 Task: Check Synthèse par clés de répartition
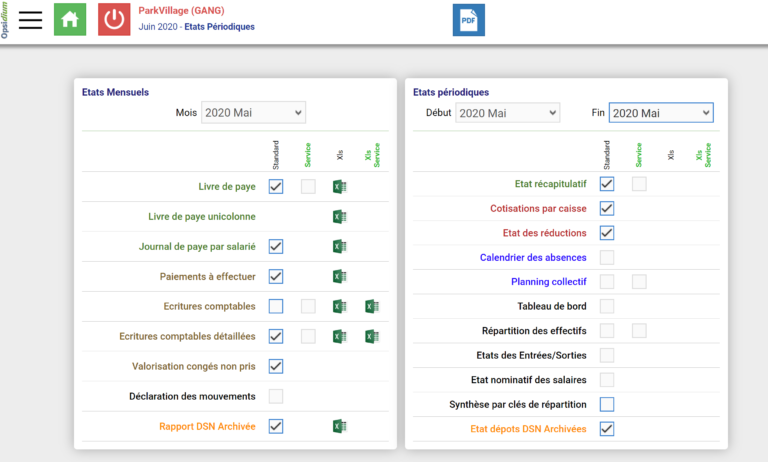[607, 404]
